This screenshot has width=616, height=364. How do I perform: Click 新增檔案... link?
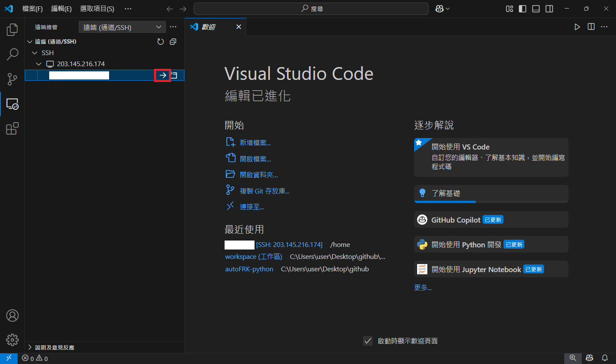point(255,143)
